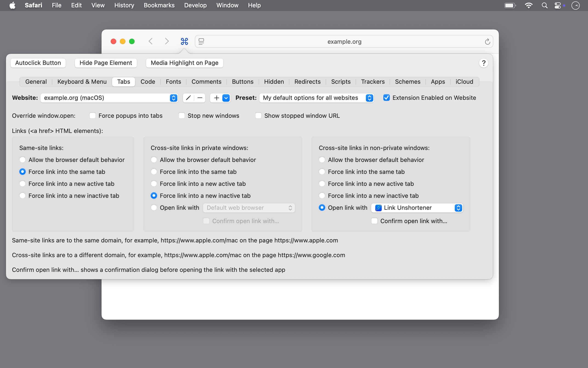This screenshot has width=588, height=368.
Task: Open help with the question mark button
Action: [x=484, y=63]
